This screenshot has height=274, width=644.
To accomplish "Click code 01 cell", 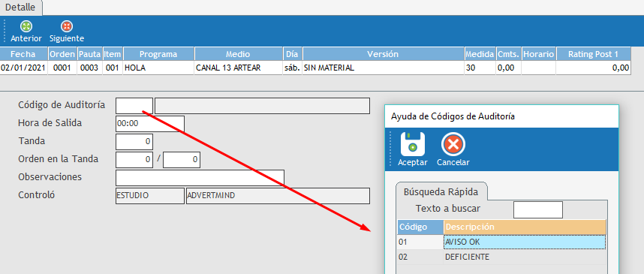I will point(420,242).
